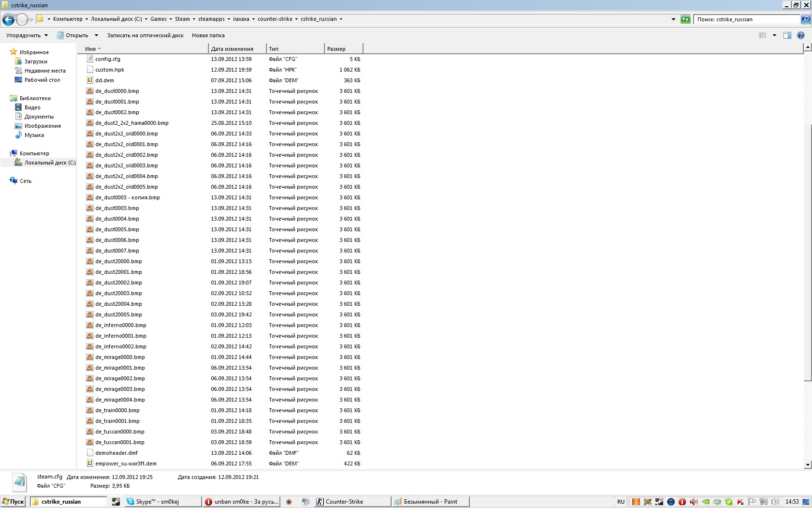The image size is (812, 508).
Task: Open recent locations dropdown next to Forward arrow
Action: [31, 19]
